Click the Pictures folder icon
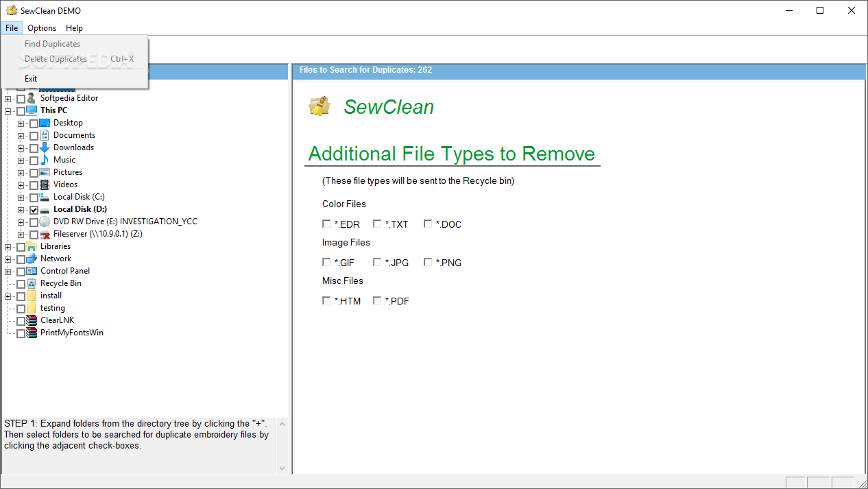The height and width of the screenshot is (489, 868). [45, 172]
